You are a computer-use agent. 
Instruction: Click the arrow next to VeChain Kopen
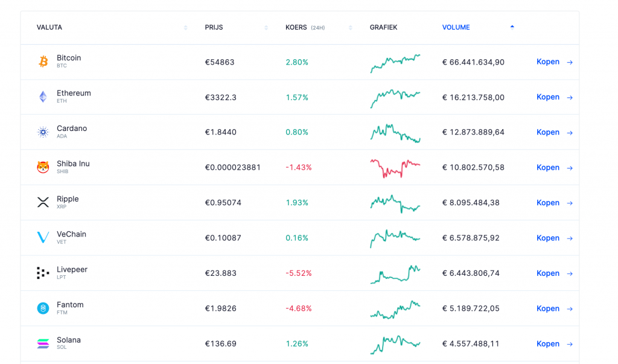coord(570,238)
